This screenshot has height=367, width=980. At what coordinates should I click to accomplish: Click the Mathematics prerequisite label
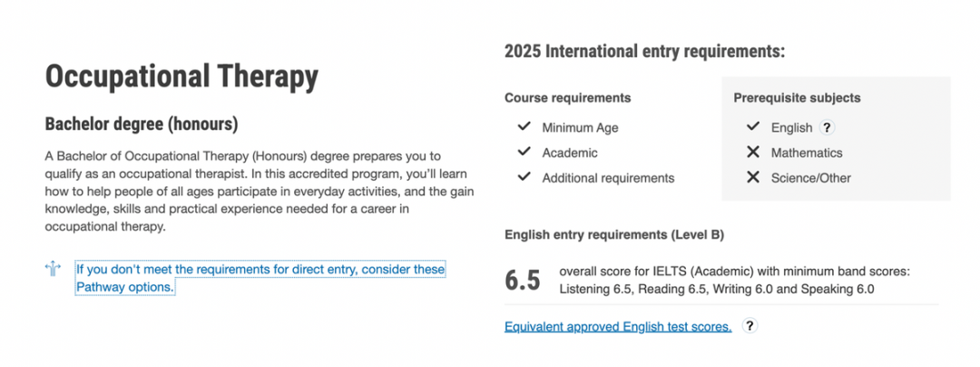point(807,154)
